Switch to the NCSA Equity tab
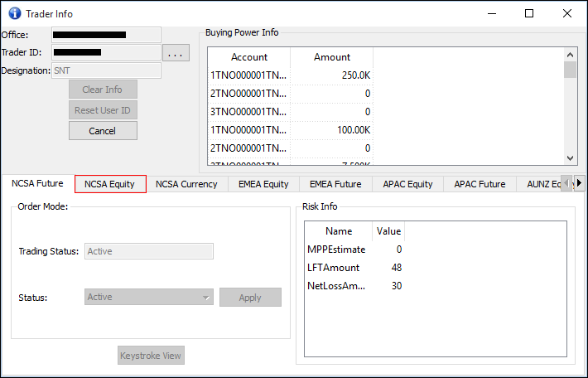This screenshot has width=588, height=378. pos(110,184)
